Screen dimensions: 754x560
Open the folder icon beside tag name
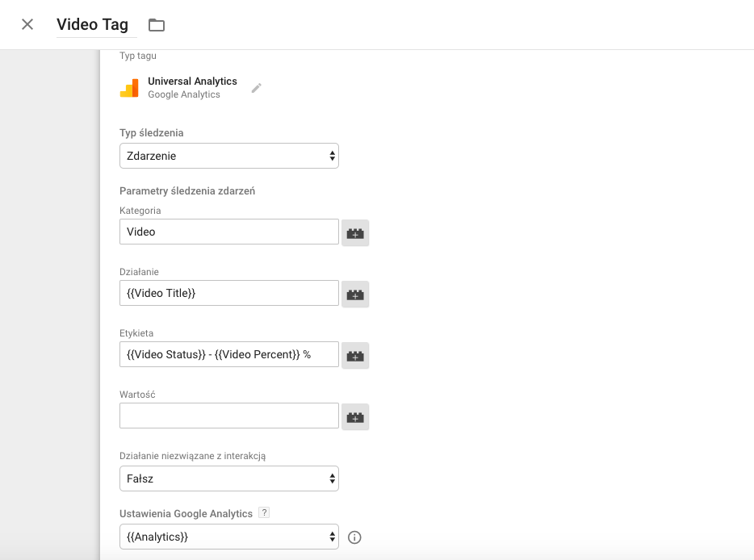coord(157,25)
